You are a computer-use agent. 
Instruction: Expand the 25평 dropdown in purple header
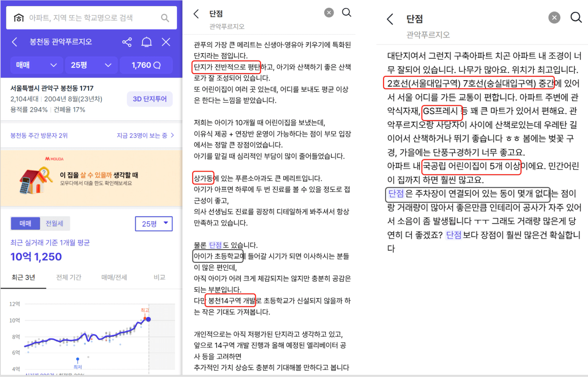[x=91, y=65]
